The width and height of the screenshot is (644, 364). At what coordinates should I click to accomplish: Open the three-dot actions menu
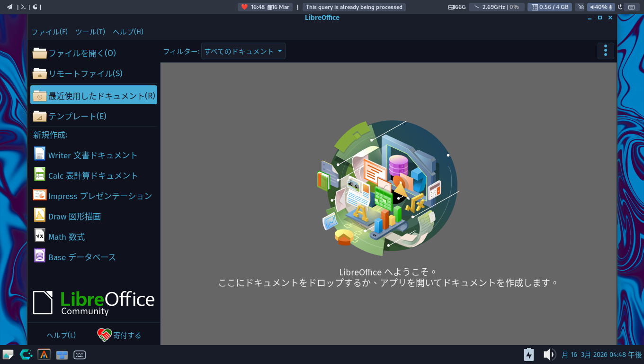coord(606,51)
